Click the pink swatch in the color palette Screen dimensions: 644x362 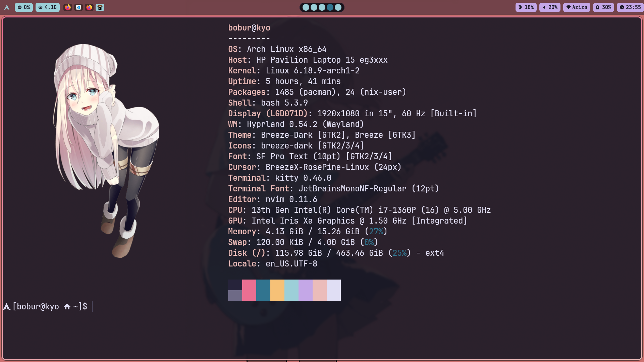249,290
